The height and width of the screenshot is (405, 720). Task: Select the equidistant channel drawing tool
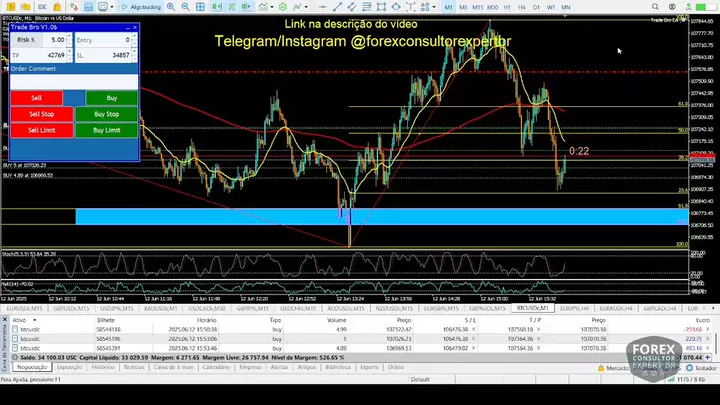pos(352,7)
